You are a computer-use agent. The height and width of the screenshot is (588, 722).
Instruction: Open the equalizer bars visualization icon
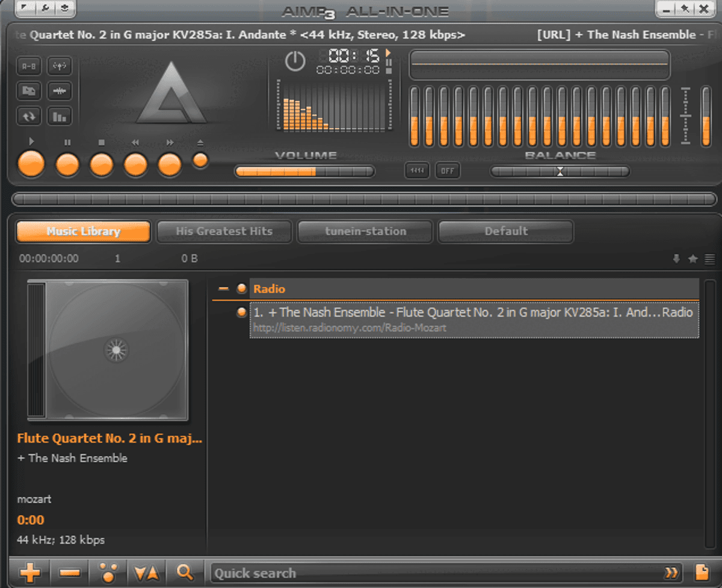coord(60,116)
